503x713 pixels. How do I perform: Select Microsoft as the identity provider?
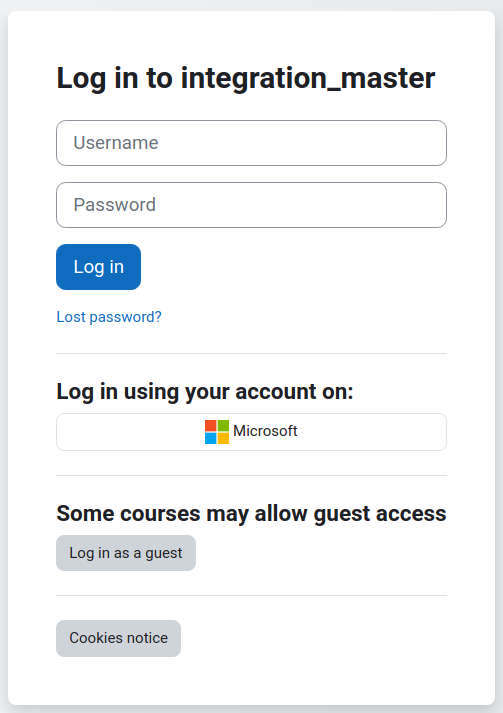point(251,432)
